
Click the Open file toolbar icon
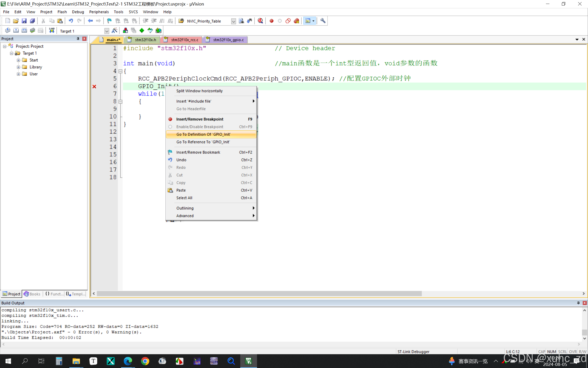click(16, 21)
